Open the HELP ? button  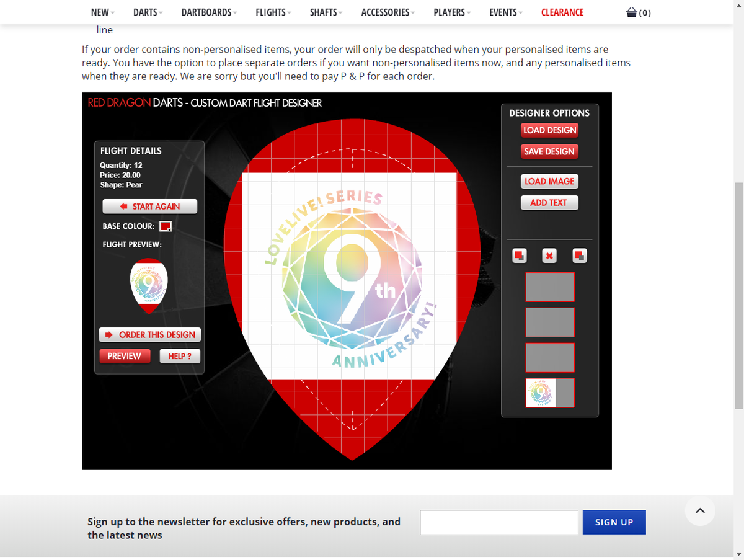click(180, 356)
